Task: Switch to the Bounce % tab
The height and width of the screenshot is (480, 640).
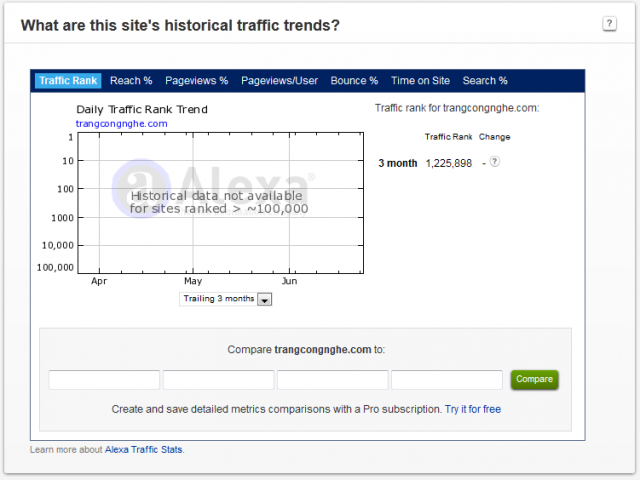Action: [354, 81]
